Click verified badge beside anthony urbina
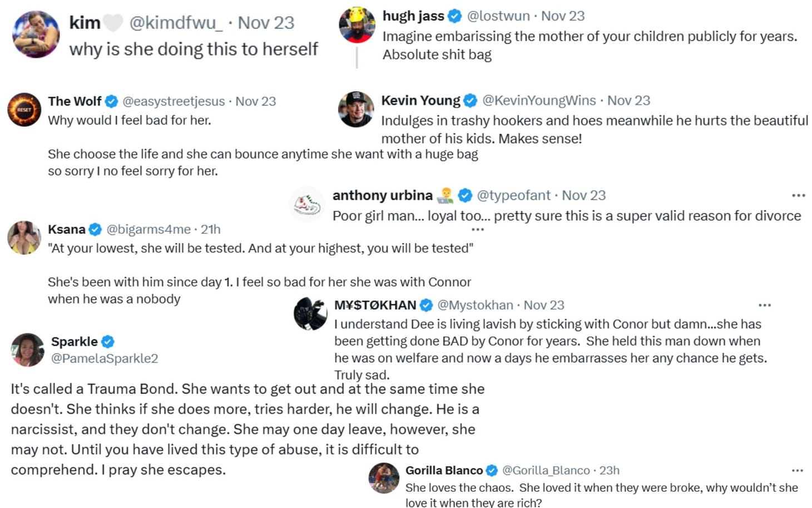Viewport: 812px width, 508px height. coord(466,195)
